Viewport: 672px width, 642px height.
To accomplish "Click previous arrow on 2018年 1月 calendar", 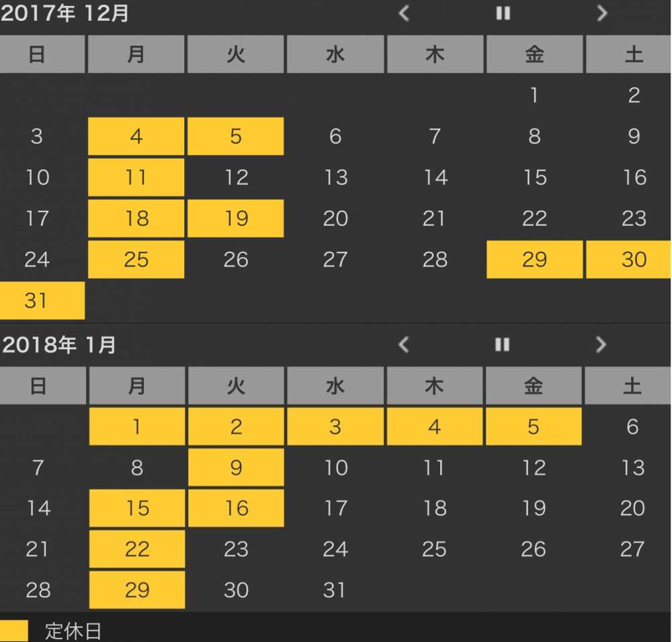I will (x=404, y=345).
